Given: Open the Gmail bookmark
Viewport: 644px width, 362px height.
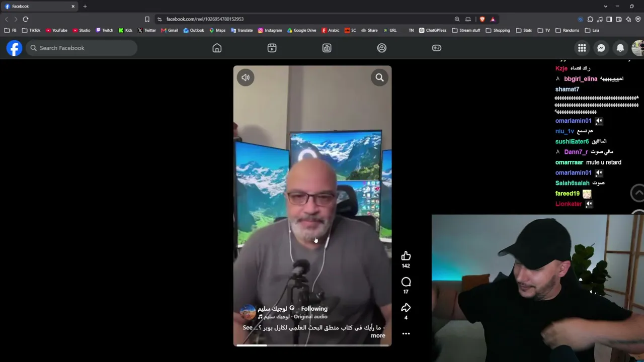Looking at the screenshot, I should [170, 30].
